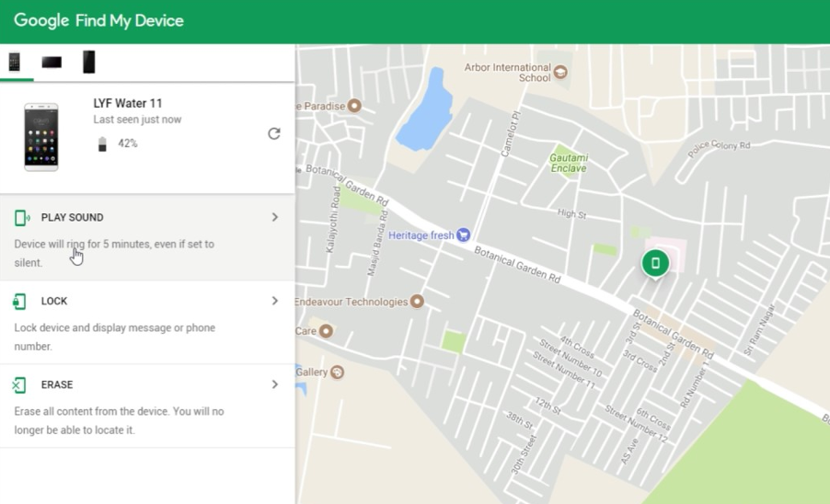The image size is (830, 504).
Task: Click the 30th Street map label
Action: pos(524,454)
